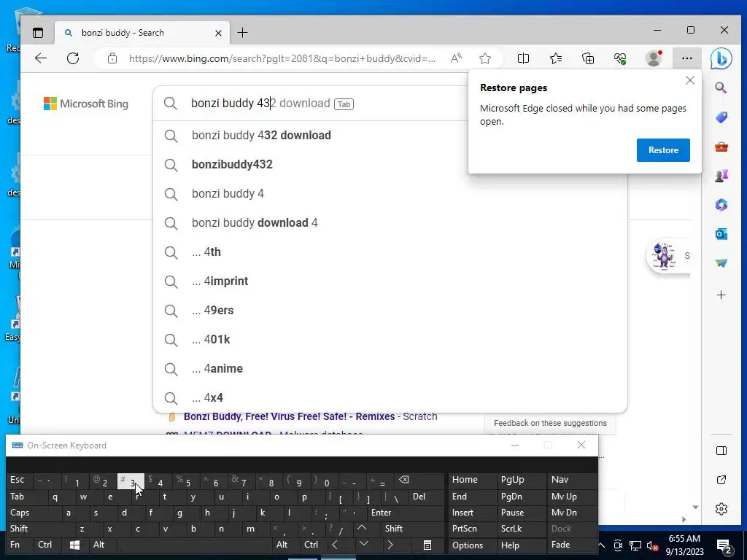Open the profile avatar icon
747x560 pixels.
[654, 58]
